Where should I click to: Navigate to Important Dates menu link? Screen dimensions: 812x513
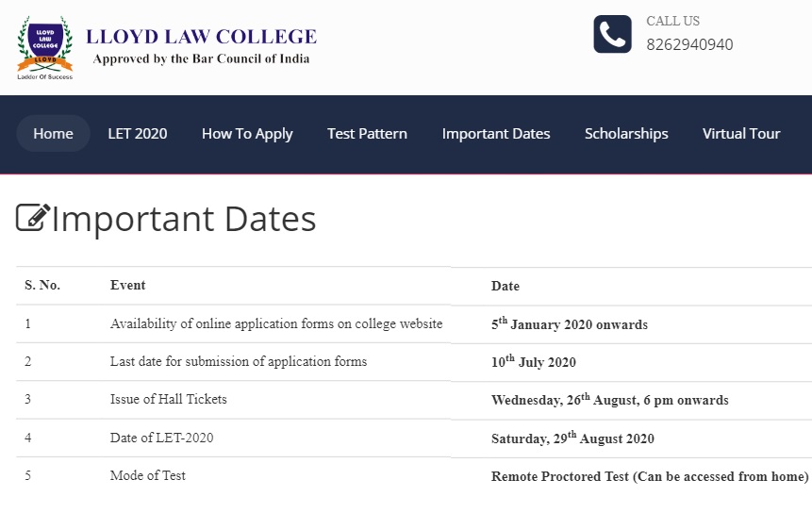[496, 134]
